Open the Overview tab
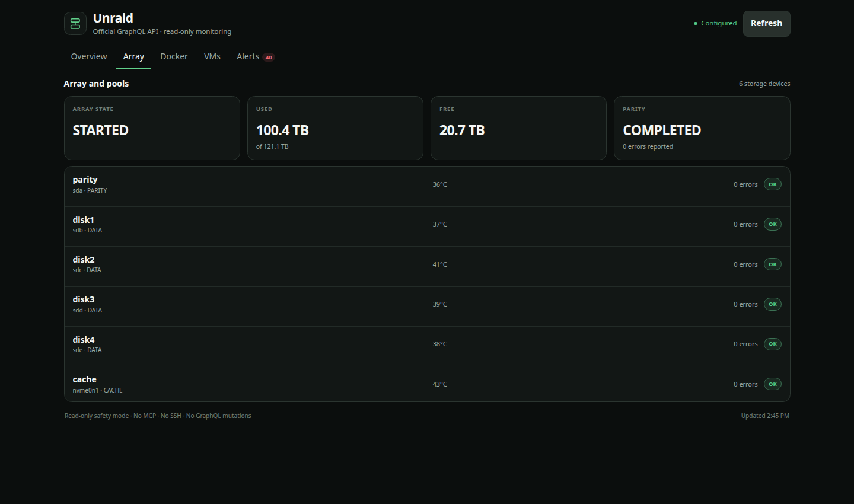854x504 pixels. [89, 56]
